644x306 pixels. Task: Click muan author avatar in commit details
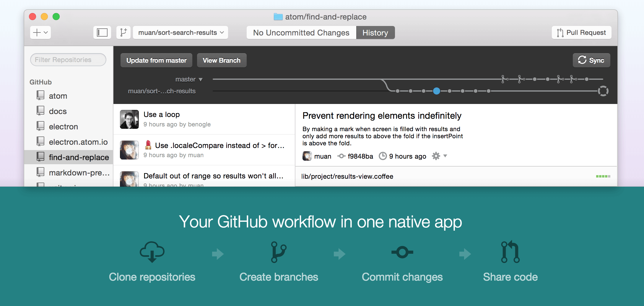[307, 156]
